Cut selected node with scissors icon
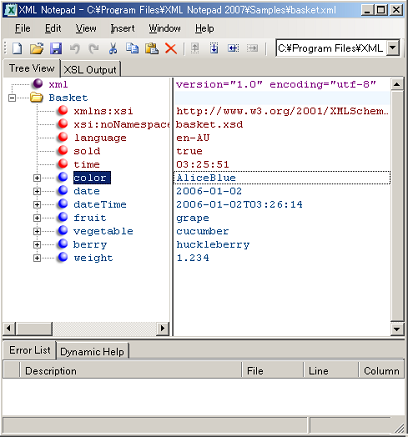The height and width of the screenshot is (437, 408). tap(113, 48)
